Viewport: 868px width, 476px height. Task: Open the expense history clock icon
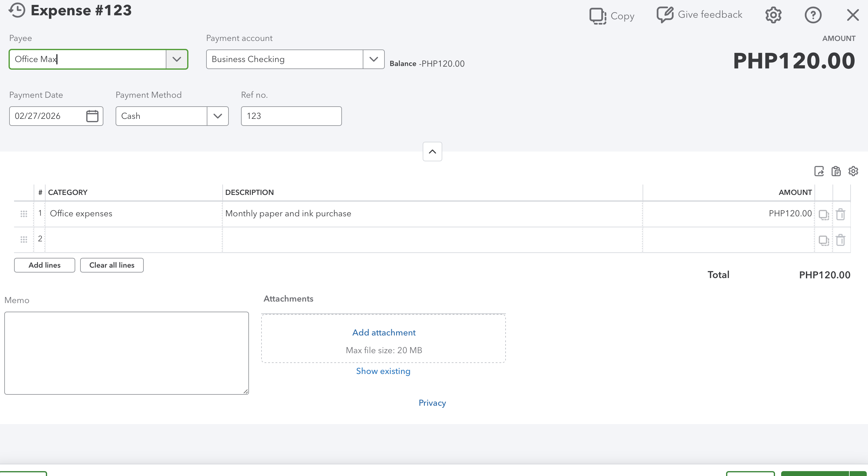17,10
